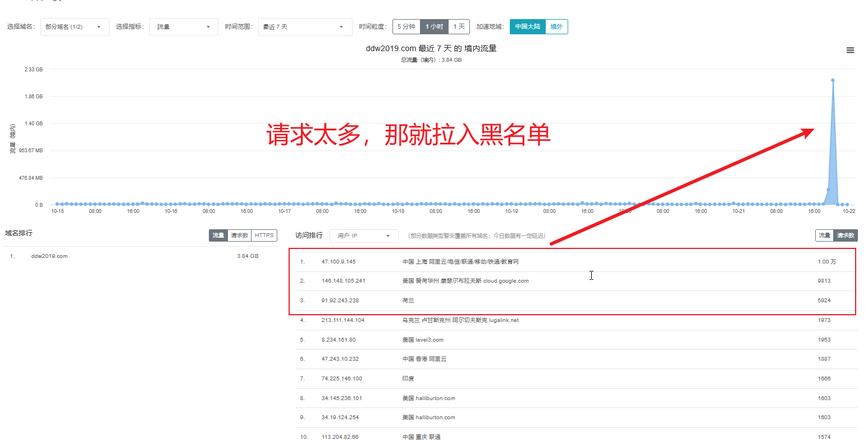Click the 5924 request count
Viewport: 868px width, 440px height.
coord(824,301)
